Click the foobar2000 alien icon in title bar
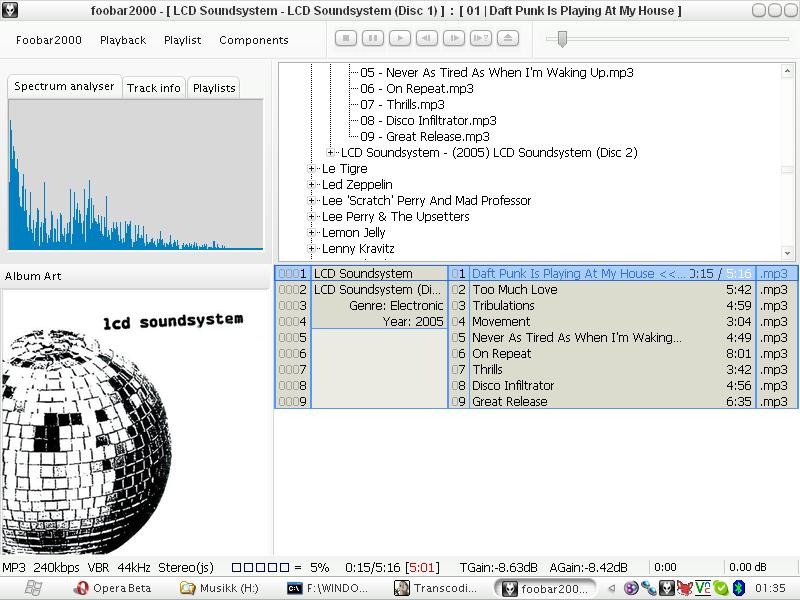The width and height of the screenshot is (800, 600). coord(10,10)
